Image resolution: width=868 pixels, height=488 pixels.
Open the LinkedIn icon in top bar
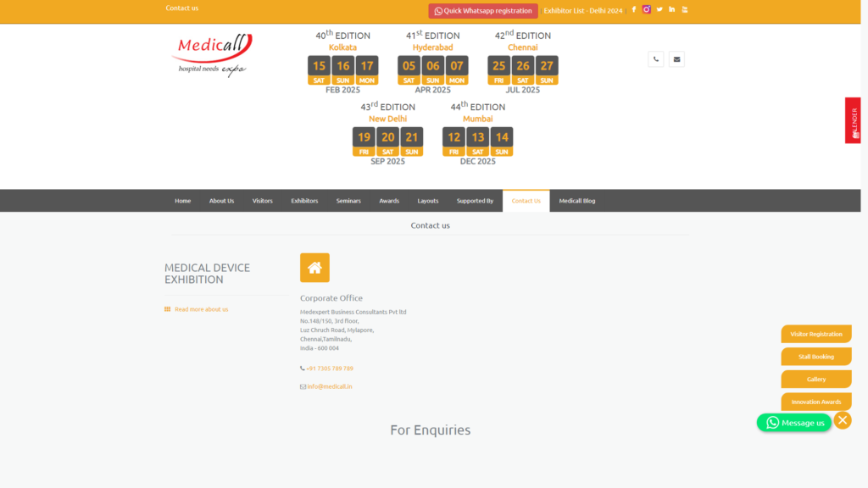click(672, 9)
